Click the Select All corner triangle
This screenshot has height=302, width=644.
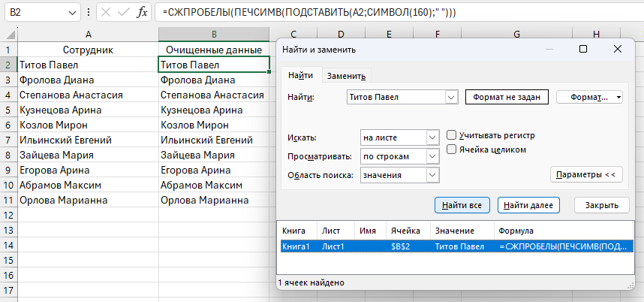click(x=9, y=35)
